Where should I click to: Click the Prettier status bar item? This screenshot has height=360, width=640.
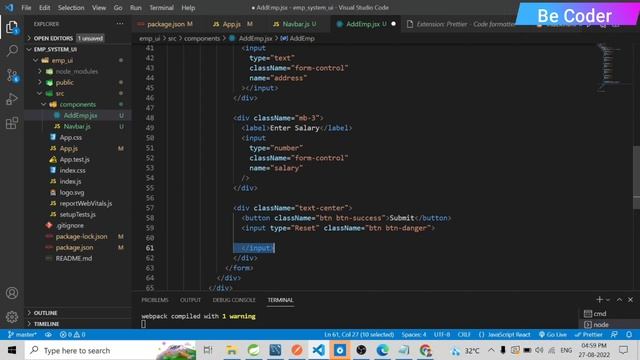(589, 335)
